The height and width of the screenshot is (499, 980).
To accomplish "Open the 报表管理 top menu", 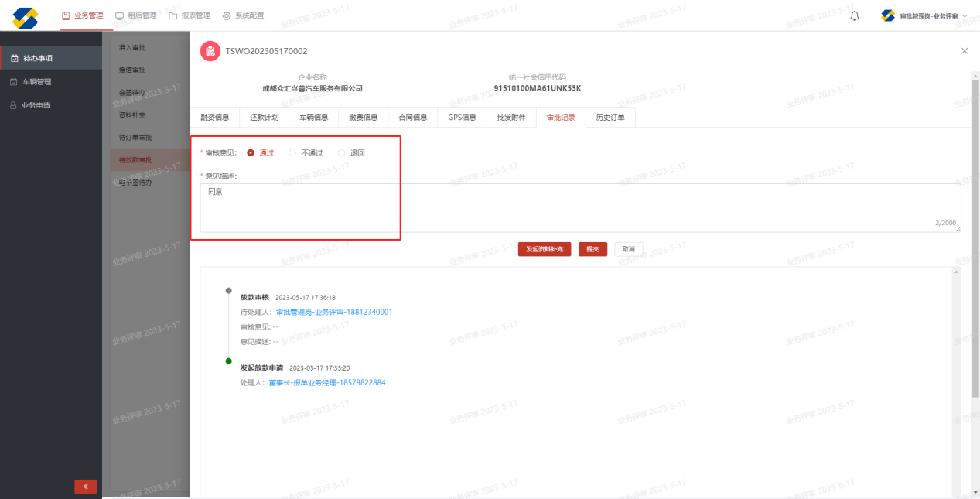I will [190, 15].
